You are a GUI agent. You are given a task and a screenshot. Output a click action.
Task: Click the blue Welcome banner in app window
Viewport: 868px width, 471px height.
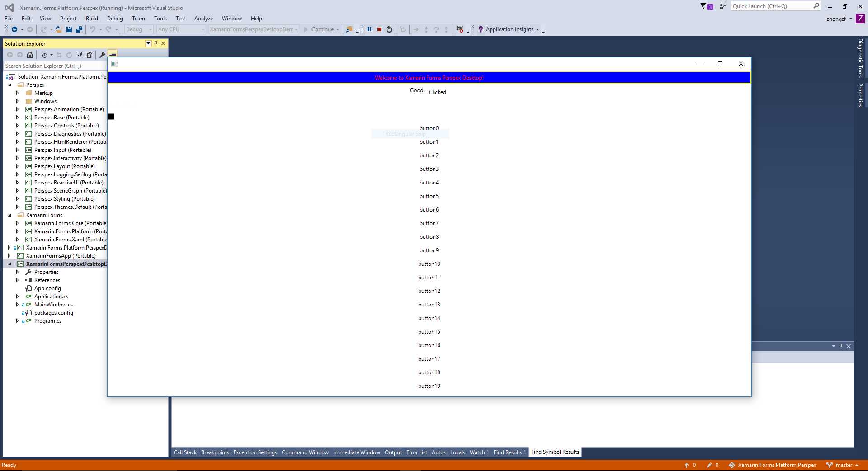click(429, 78)
